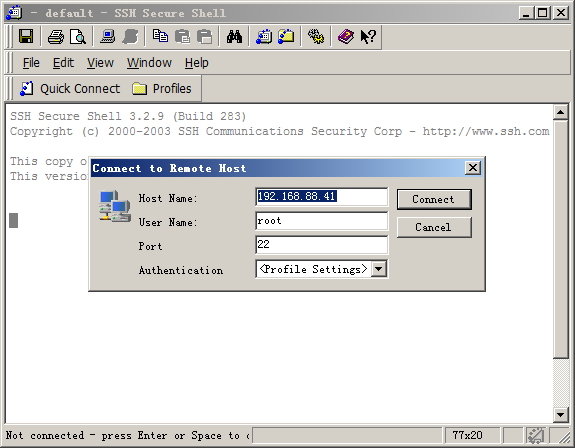Open new file transfer window icon

pyautogui.click(x=286, y=37)
